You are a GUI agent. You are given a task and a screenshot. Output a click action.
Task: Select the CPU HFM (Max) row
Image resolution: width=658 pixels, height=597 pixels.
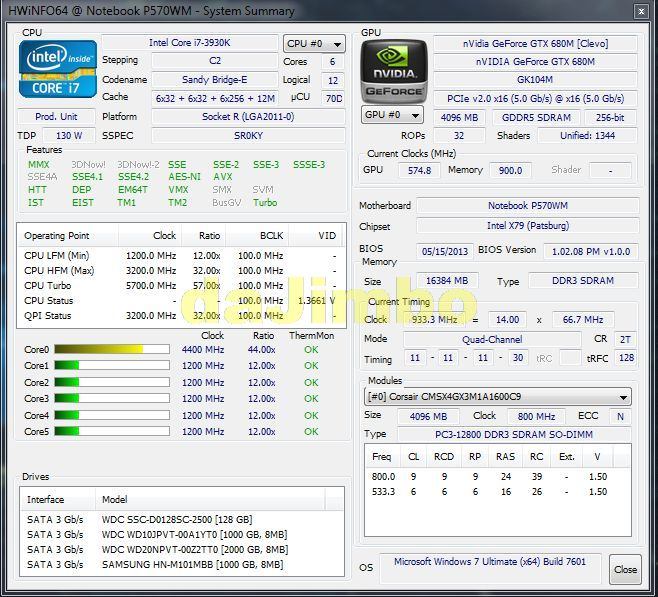tap(181, 271)
